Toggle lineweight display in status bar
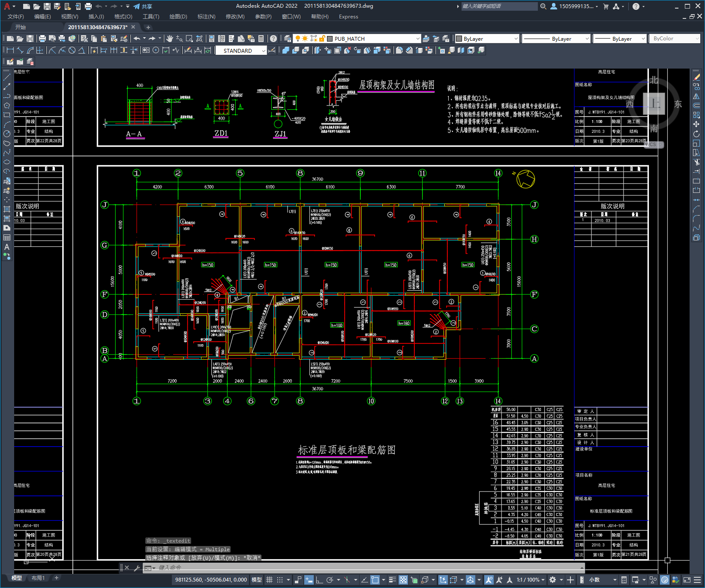 coord(392,580)
